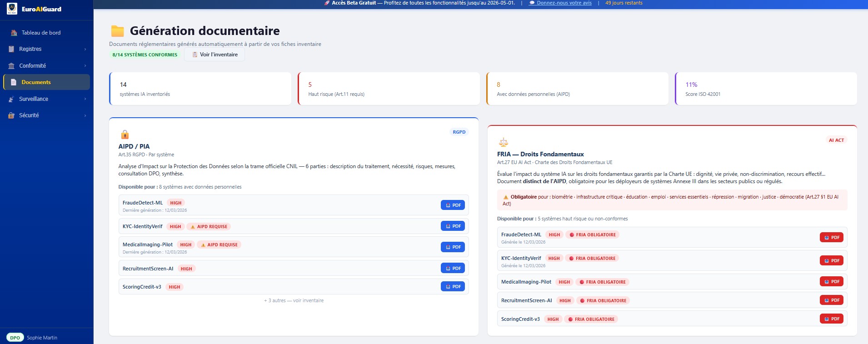Click the 14 systèmes IA inventoriés card
Image resolution: width=868 pixels, height=344 pixels.
point(200,89)
